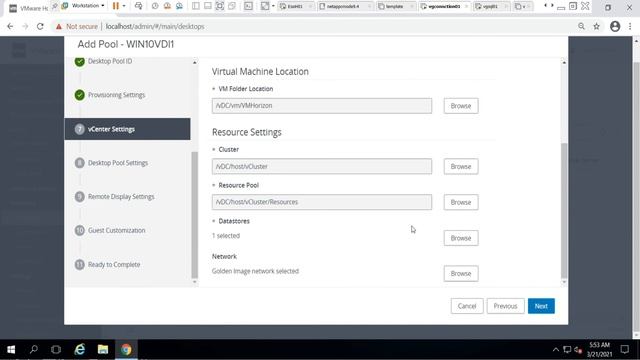Open Windows taskbar search
The height and width of the screenshot is (360, 640).
(34, 349)
